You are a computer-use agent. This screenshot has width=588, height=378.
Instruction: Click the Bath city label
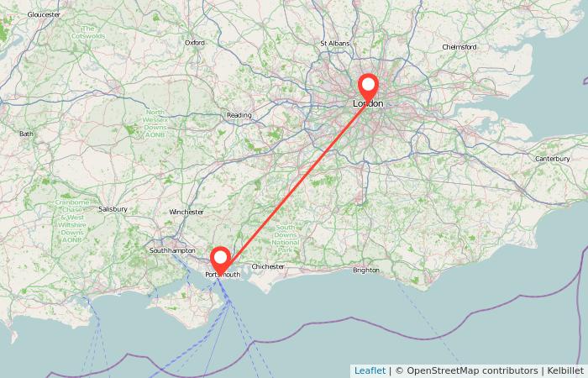[26, 134]
